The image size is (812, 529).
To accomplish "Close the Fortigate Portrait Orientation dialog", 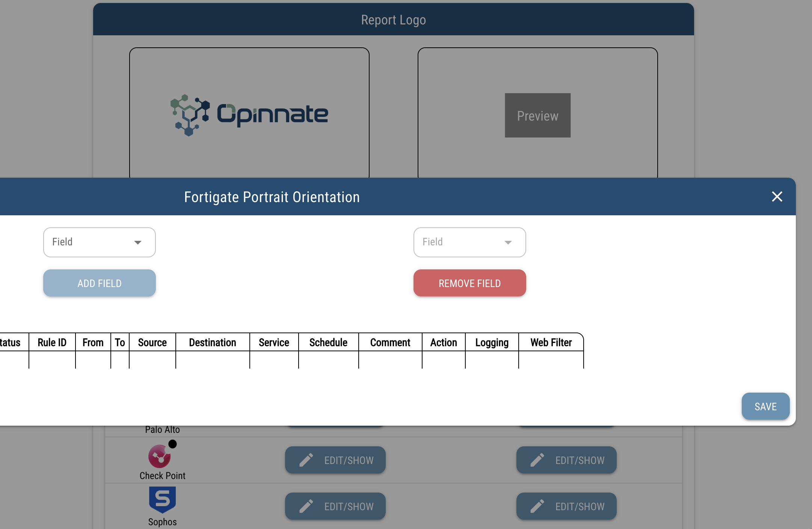I will pyautogui.click(x=777, y=196).
